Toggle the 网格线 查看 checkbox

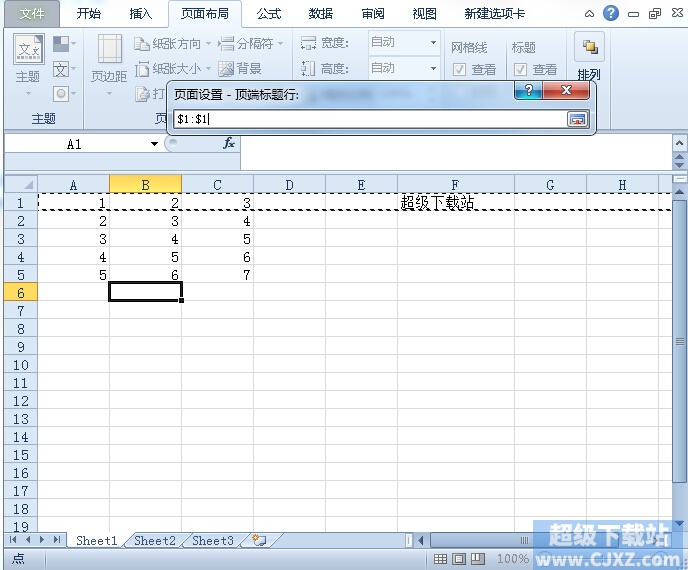coord(460,70)
